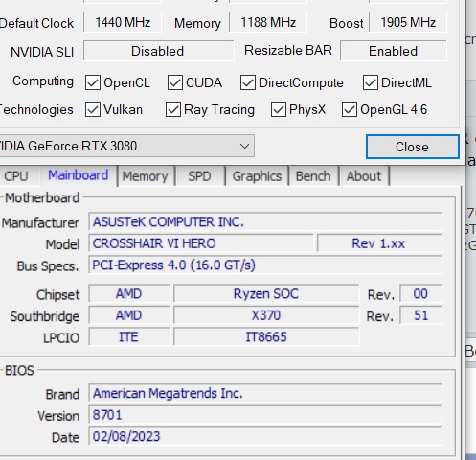The height and width of the screenshot is (460, 476).
Task: Click the Rev 1.xx model revision value
Action: tap(379, 243)
